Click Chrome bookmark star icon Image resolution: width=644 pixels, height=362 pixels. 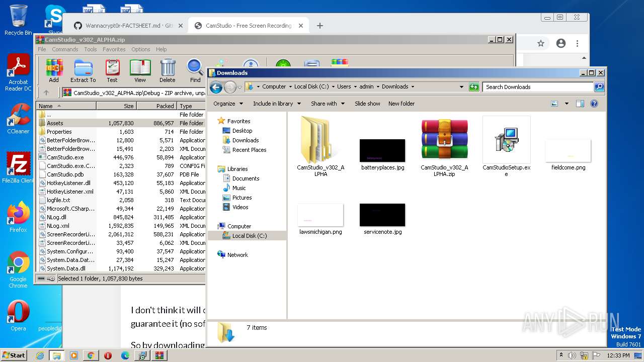tap(541, 44)
